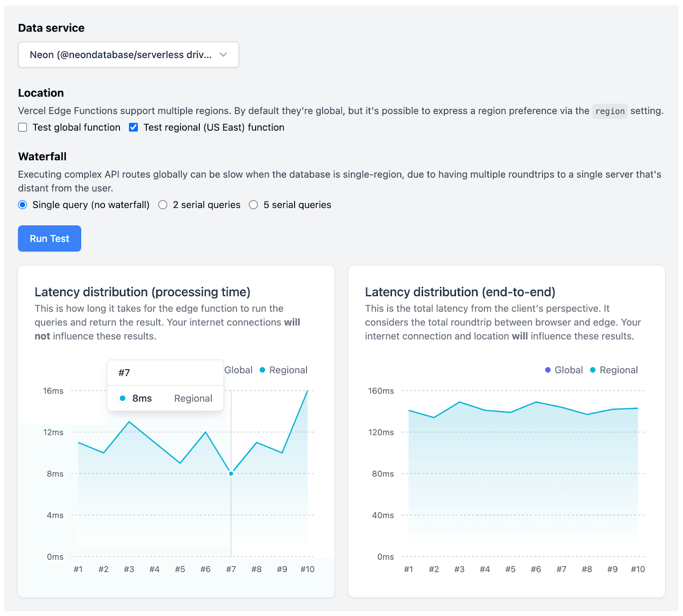The image size is (683, 616).
Task: Click the teal dot in the 8ms tooltip
Action: click(x=123, y=398)
